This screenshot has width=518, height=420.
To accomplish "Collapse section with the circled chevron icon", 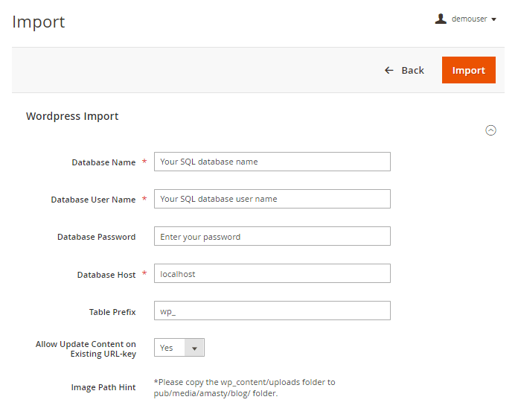I will (x=490, y=130).
